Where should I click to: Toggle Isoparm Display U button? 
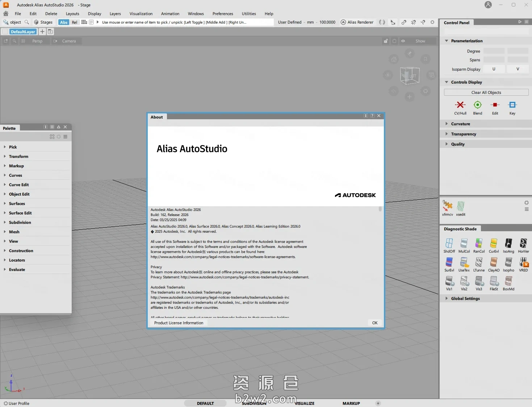point(494,69)
